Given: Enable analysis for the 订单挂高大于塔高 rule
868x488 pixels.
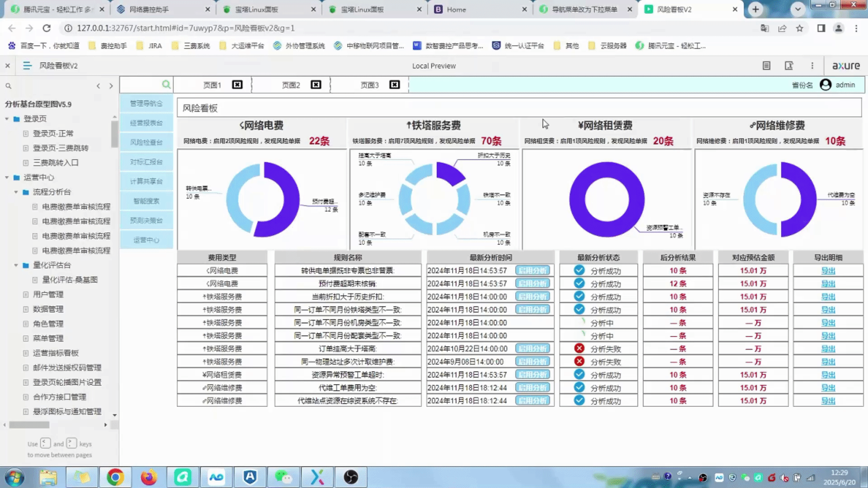Looking at the screenshot, I should (x=533, y=348).
